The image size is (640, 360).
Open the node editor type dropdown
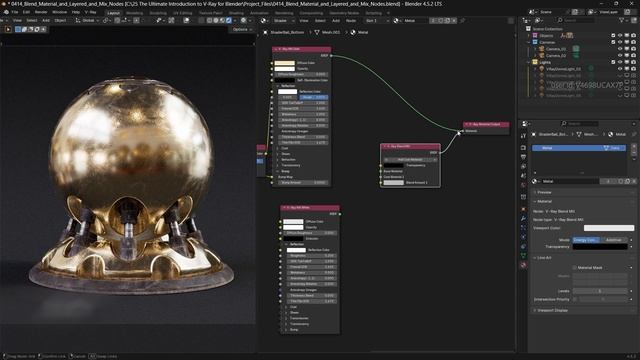pos(264,20)
